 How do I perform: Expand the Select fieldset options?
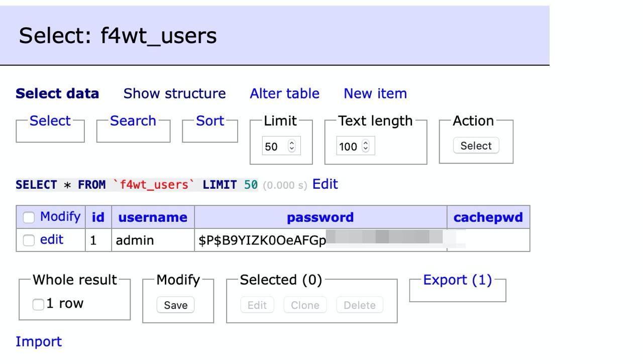[50, 121]
